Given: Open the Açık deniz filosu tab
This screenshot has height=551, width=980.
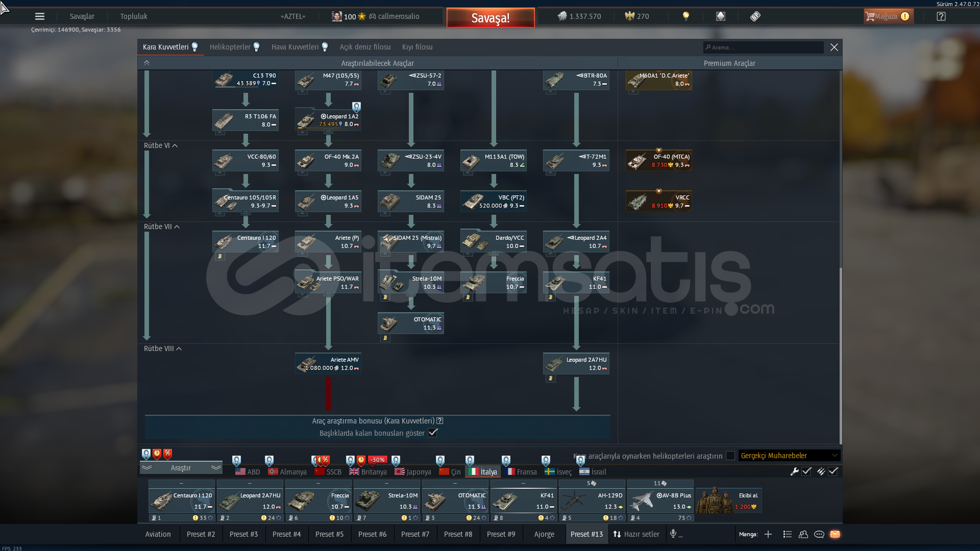Looking at the screenshot, I should coord(365,47).
